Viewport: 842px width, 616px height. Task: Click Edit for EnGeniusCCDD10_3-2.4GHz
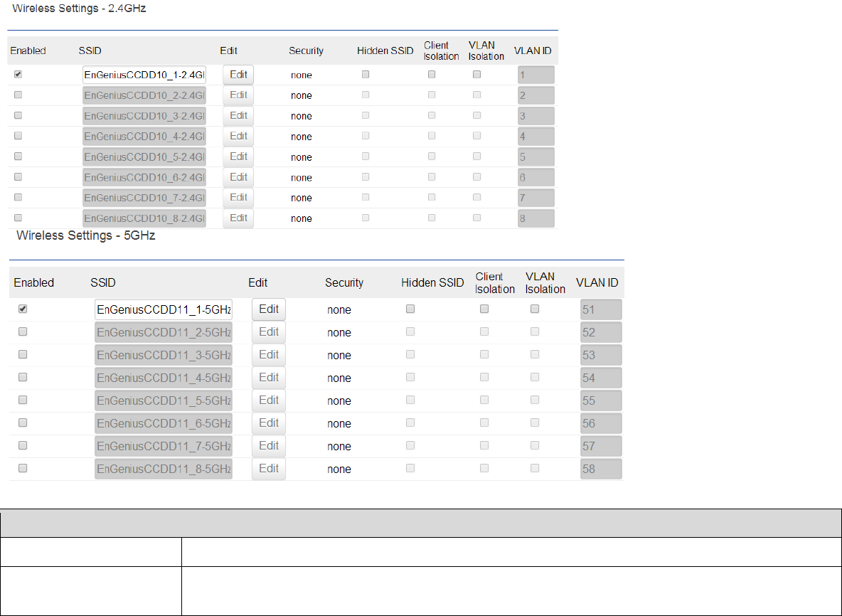coord(238,115)
